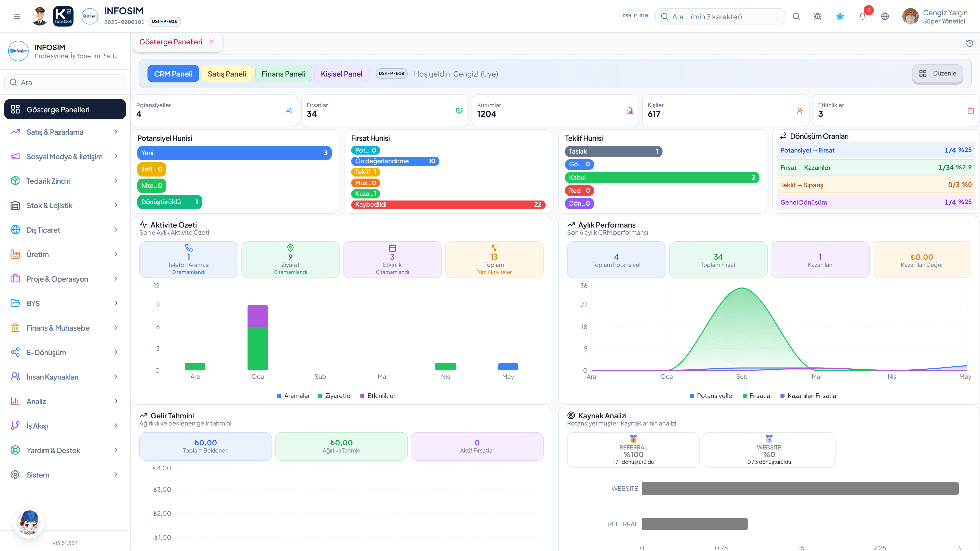Expand Dış Ticaret menu

[x=65, y=230]
